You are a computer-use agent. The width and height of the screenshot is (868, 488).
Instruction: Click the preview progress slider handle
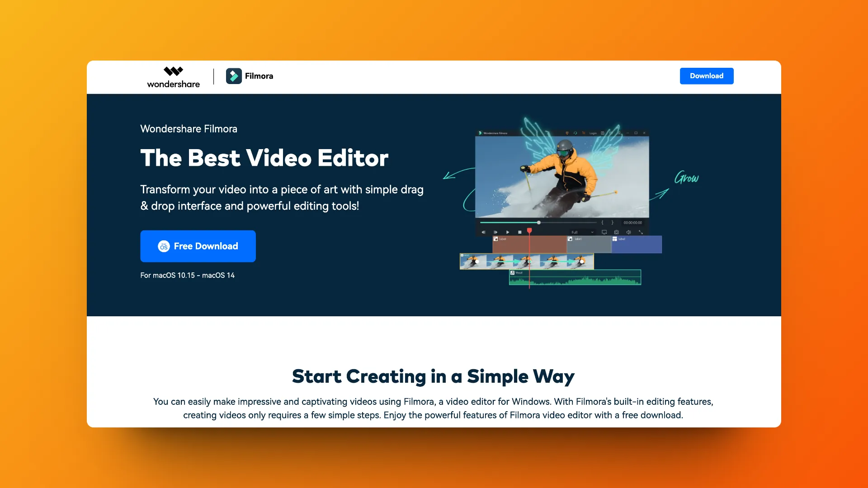coord(539,223)
